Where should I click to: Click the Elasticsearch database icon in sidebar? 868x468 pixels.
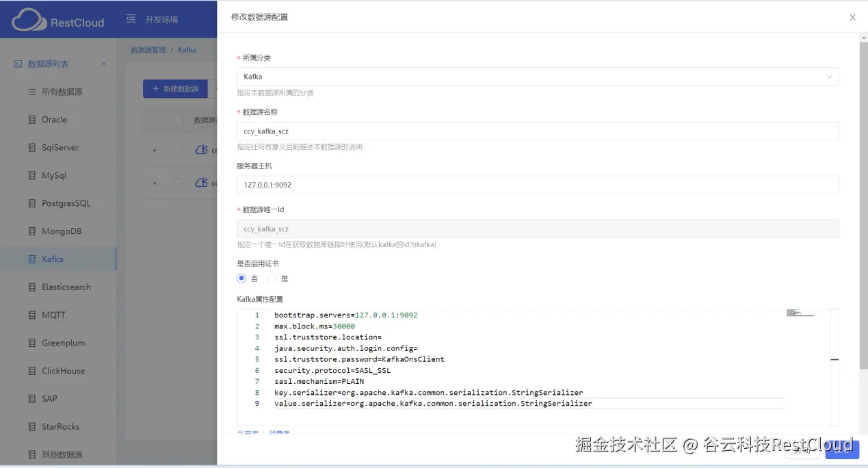[x=31, y=287]
